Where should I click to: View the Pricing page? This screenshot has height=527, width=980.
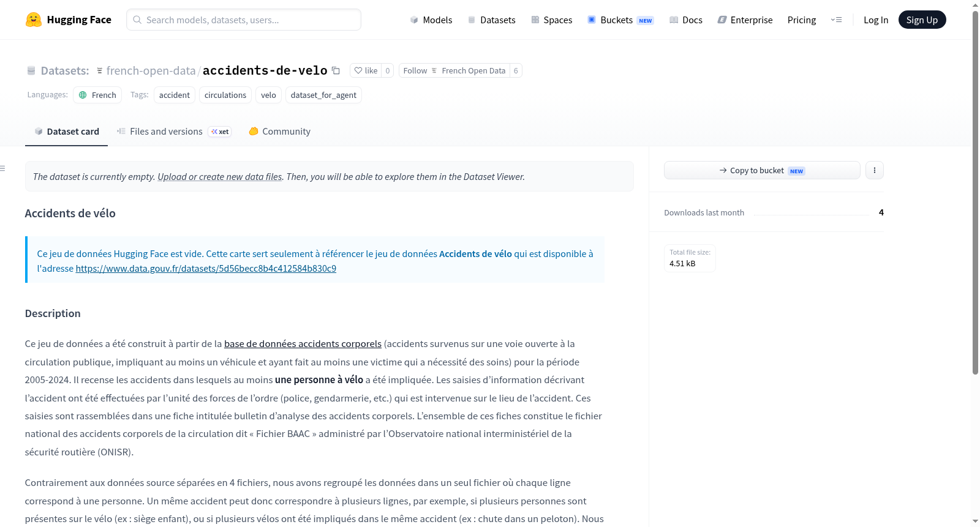pos(802,20)
